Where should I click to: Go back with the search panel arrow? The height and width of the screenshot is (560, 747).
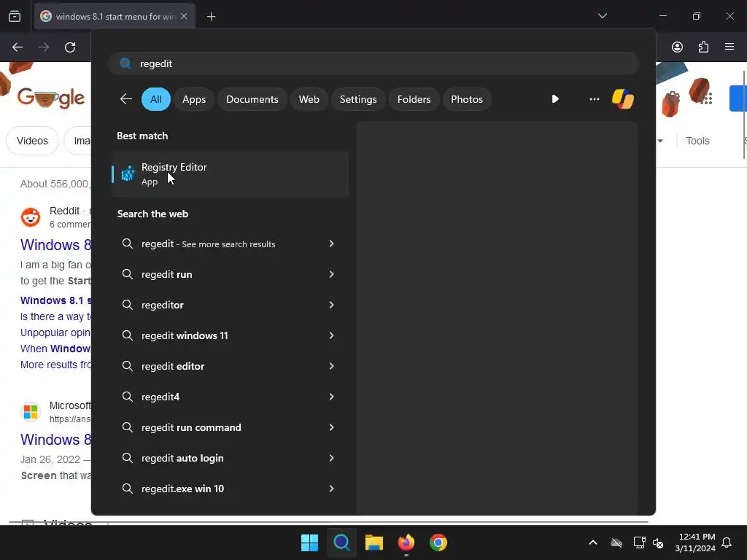[125, 99]
